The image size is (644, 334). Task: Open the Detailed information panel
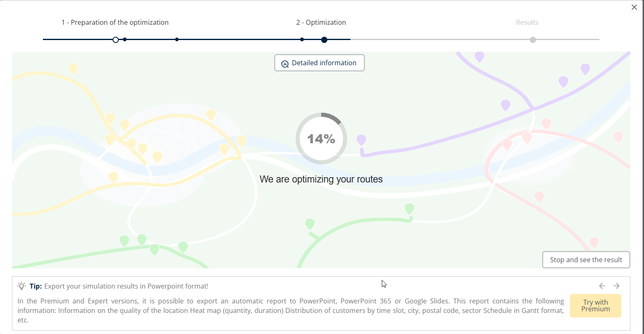point(320,63)
